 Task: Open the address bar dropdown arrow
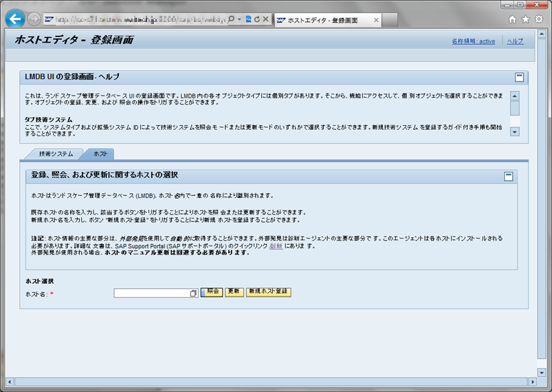coord(239,19)
